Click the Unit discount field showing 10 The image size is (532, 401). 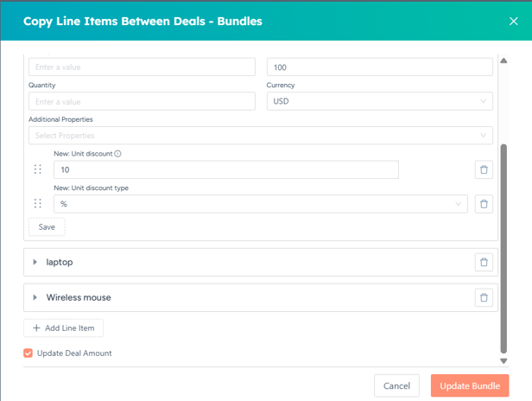coord(226,169)
